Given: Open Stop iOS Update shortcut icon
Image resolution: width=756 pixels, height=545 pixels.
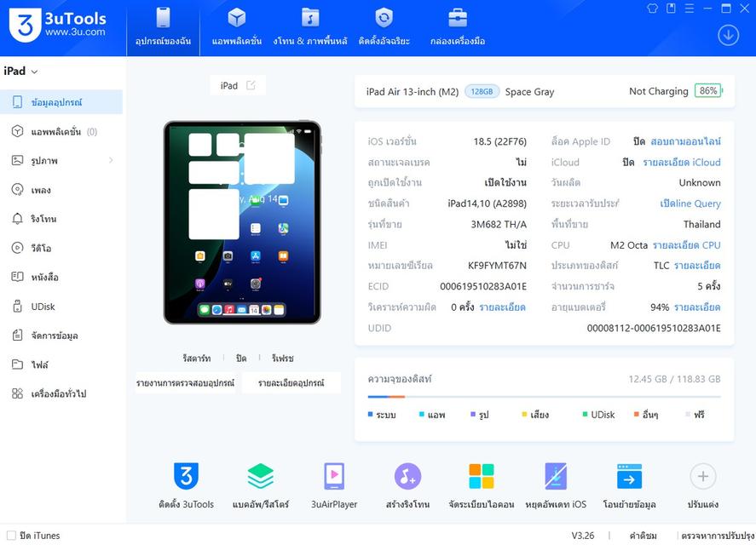Looking at the screenshot, I should tap(556, 476).
